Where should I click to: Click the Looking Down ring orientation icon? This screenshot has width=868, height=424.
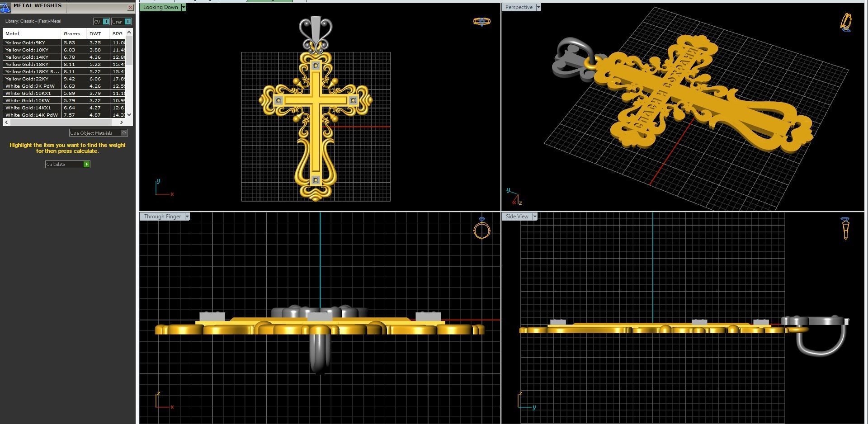[x=481, y=21]
